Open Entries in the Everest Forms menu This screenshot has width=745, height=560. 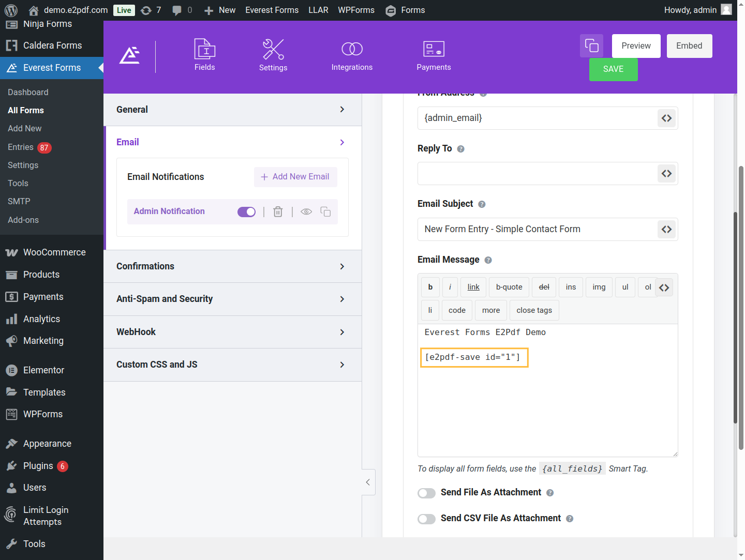(x=21, y=147)
